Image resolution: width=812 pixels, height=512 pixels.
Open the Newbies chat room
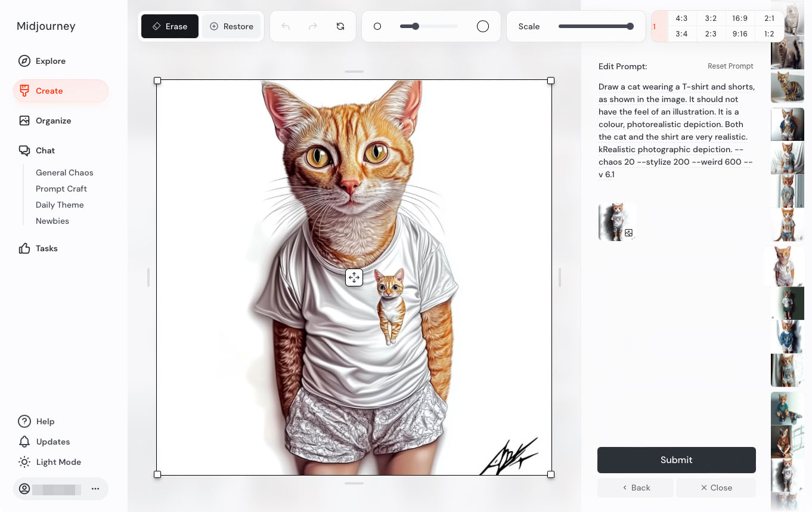pyautogui.click(x=52, y=221)
